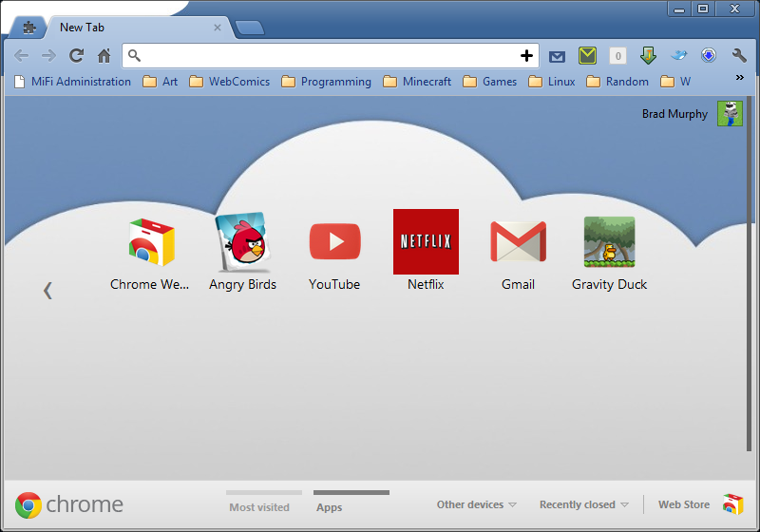Open the wrench settings menu

(x=739, y=56)
